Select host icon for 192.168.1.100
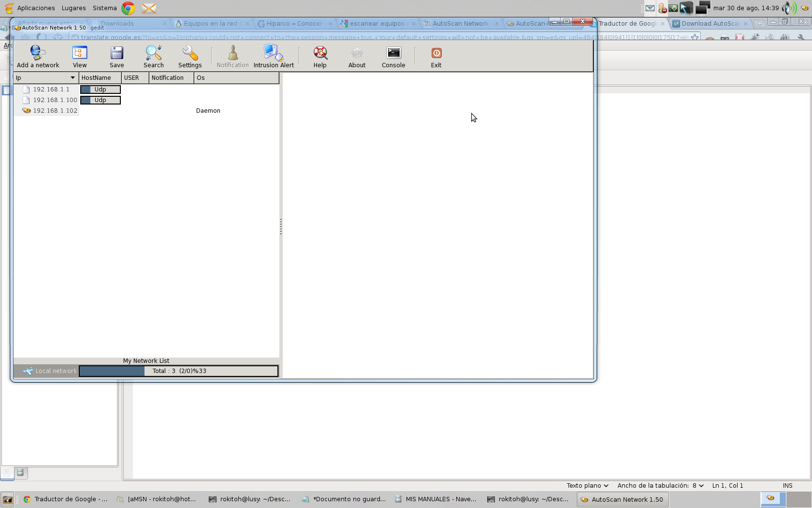This screenshot has width=812, height=508. pos(27,100)
